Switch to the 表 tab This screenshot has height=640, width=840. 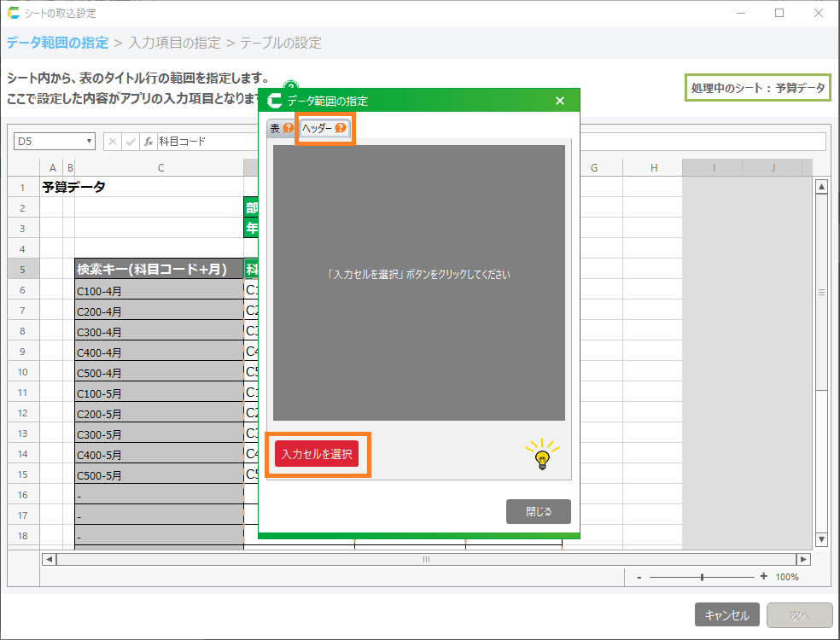coord(275,129)
